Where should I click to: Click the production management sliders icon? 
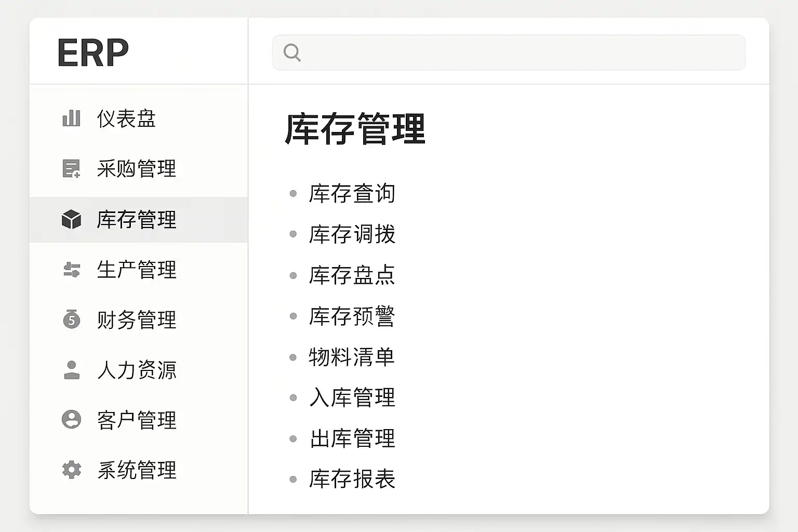point(71,270)
